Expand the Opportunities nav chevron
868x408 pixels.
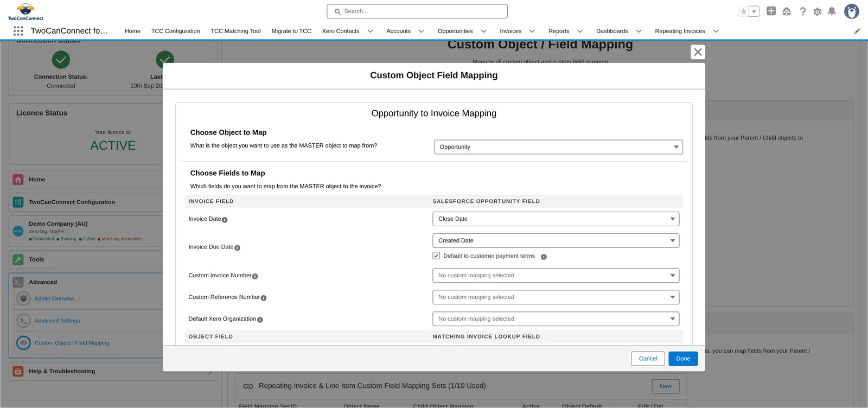pyautogui.click(x=484, y=31)
